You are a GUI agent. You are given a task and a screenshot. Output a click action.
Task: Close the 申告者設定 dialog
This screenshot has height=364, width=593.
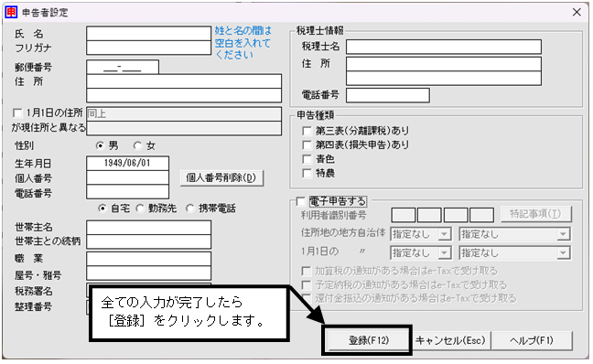[577, 12]
